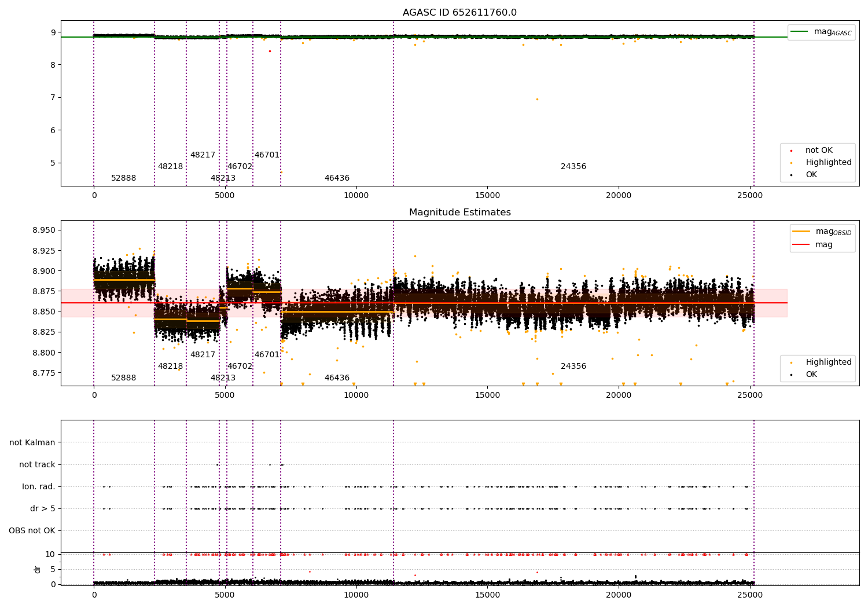Click the orange outlier point near magnitude 7
This screenshot has width=868, height=608.
pyautogui.click(x=537, y=99)
